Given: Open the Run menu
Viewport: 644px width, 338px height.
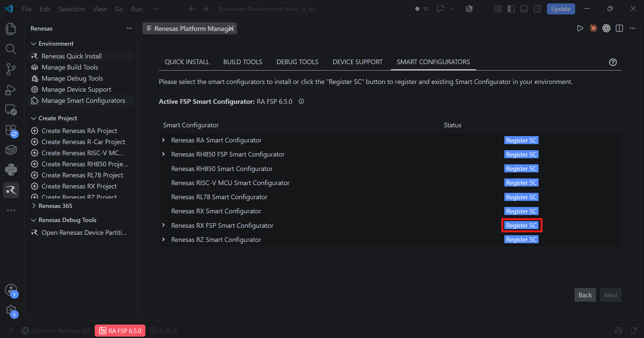Looking at the screenshot, I should click(x=137, y=9).
